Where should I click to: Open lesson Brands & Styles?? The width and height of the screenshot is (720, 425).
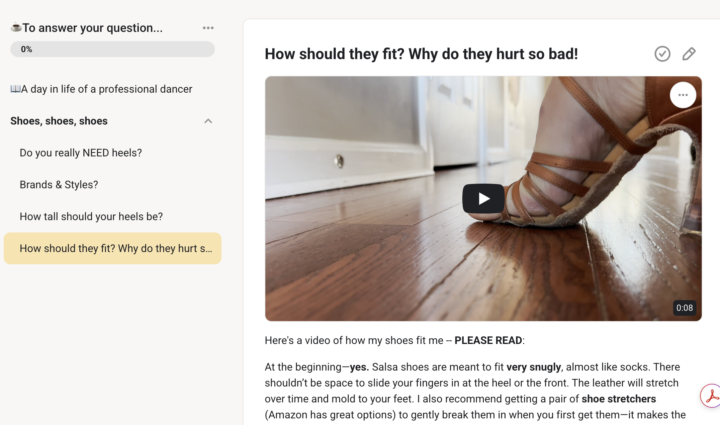click(59, 185)
